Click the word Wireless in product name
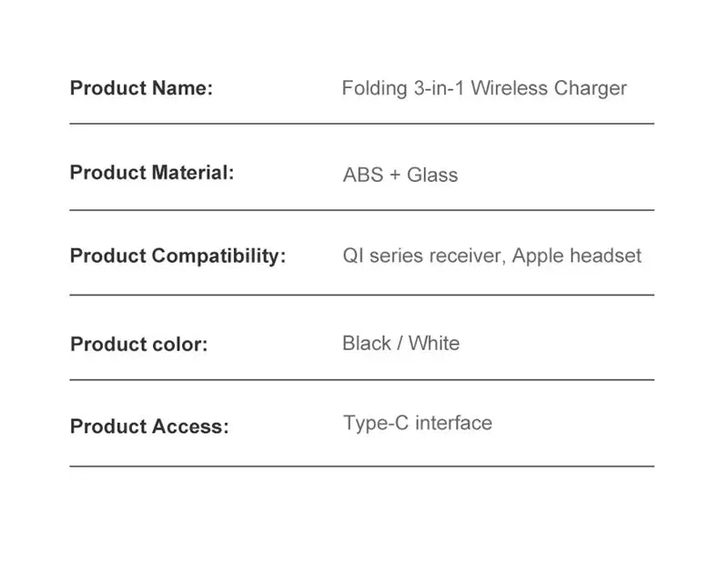The width and height of the screenshot is (728, 573). pos(510,88)
